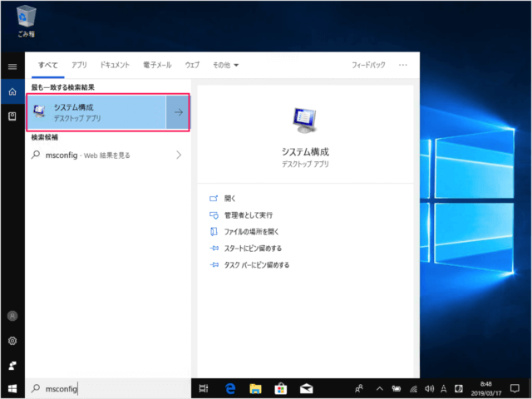The image size is (532, 399).
Task: Launch File Explorer from the taskbar
Action: (255, 388)
